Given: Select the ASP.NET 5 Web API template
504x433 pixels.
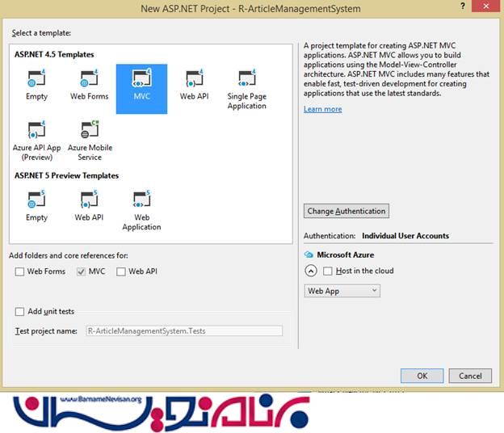Looking at the screenshot, I should point(89,201).
